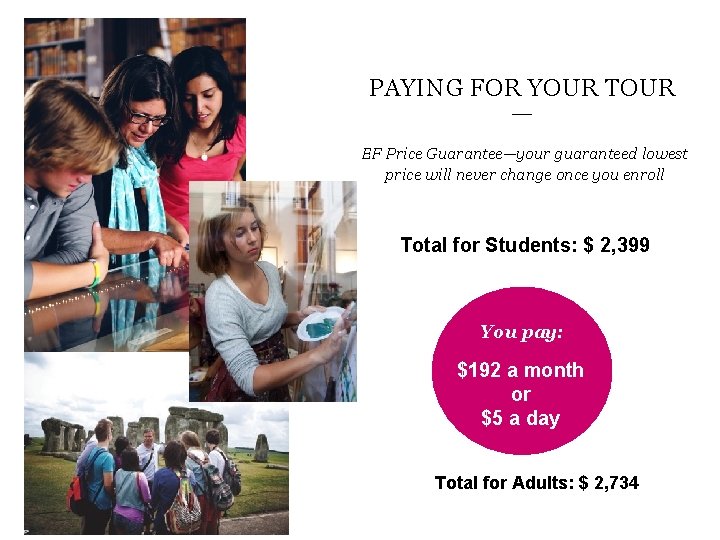This screenshot has width=720, height=540.
Task: Select 'Total for Students: $ 2,399' text
Action: (x=525, y=245)
